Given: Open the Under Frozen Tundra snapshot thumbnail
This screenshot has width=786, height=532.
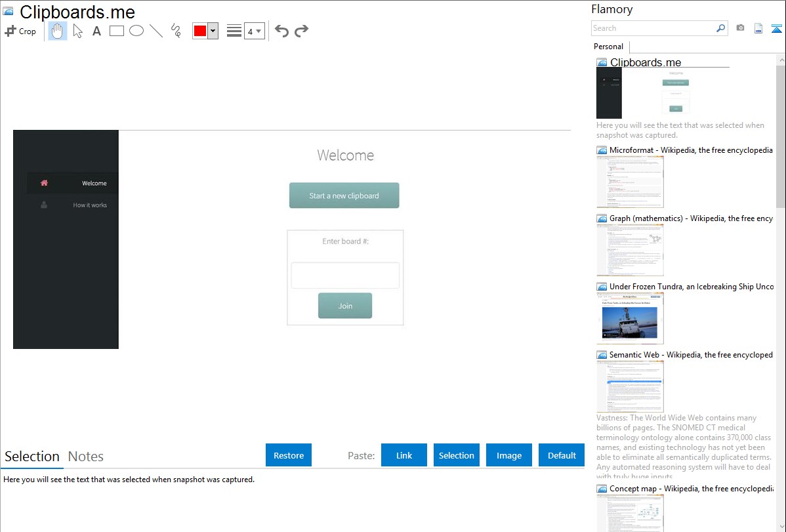Looking at the screenshot, I should (x=630, y=318).
